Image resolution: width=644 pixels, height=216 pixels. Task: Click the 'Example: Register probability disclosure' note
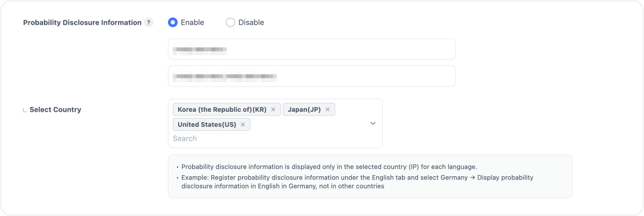(x=357, y=182)
